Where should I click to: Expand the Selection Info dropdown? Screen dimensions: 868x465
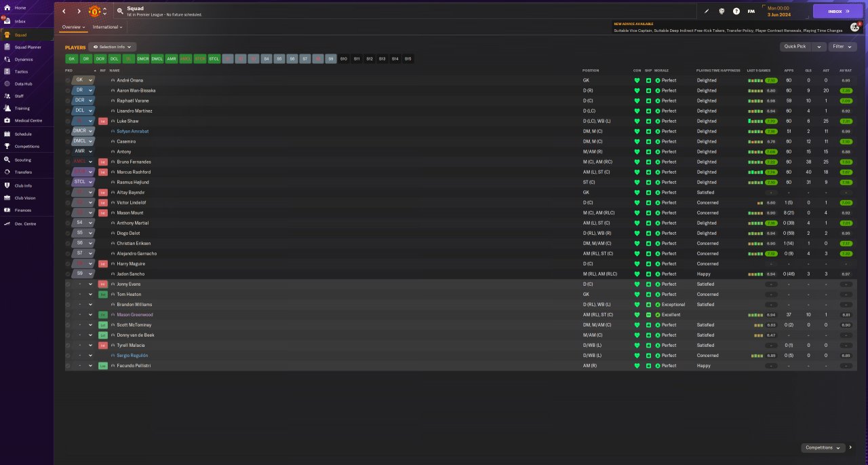click(x=113, y=47)
